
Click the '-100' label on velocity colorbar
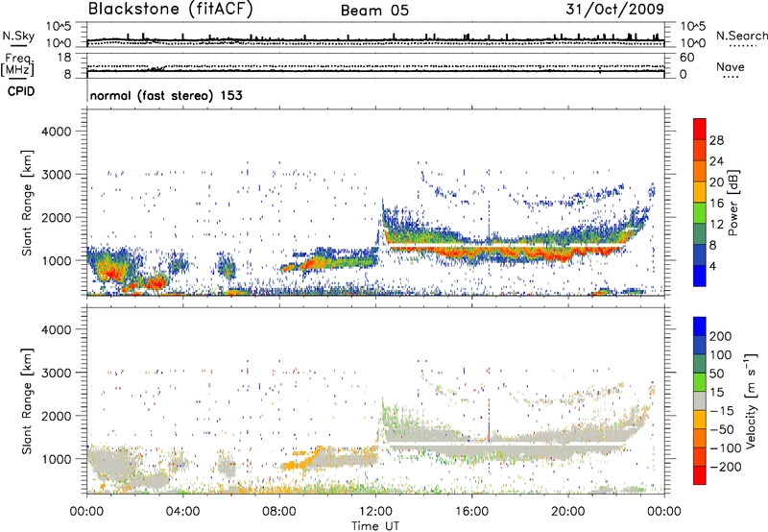(x=726, y=448)
